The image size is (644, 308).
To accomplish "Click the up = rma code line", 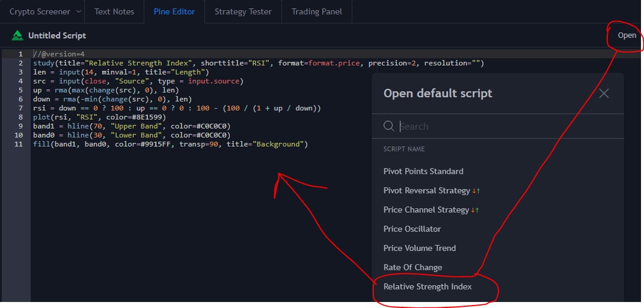I will (106, 90).
